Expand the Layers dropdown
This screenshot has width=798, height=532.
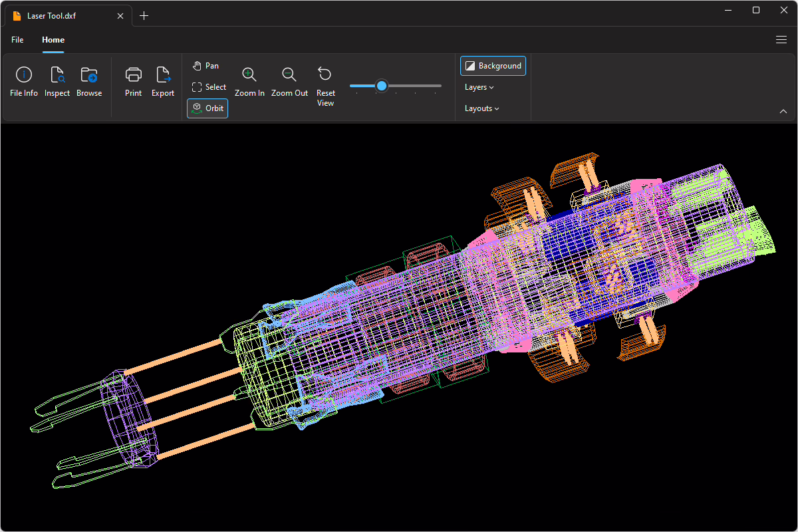click(x=479, y=87)
